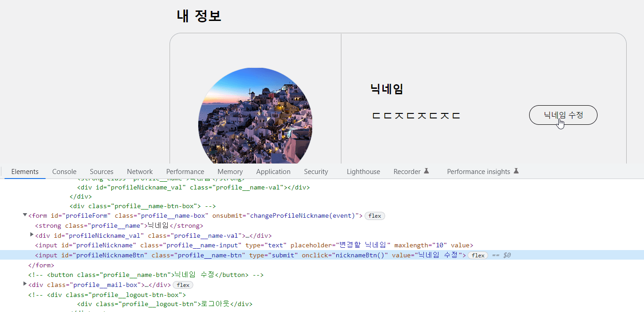Click the flask icon next to Performance insights
Viewport: 644px width, 312px height.
[516, 171]
